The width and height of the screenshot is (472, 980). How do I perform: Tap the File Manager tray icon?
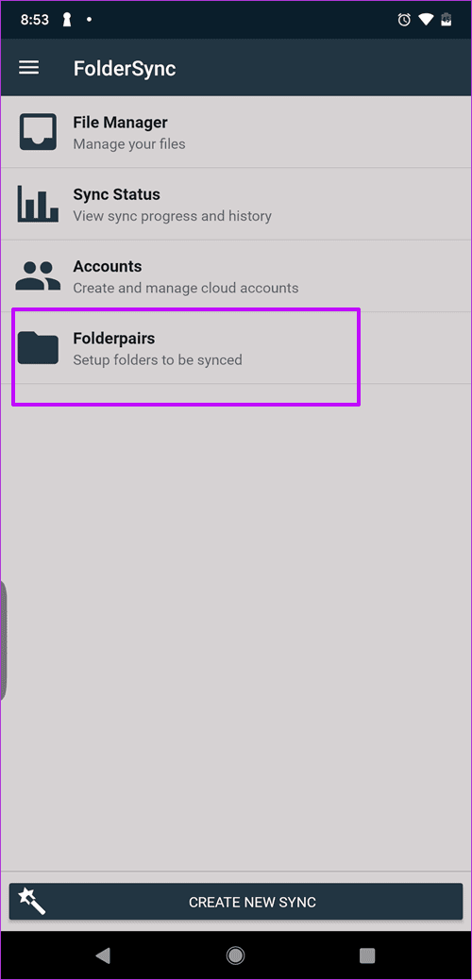pyautogui.click(x=38, y=131)
